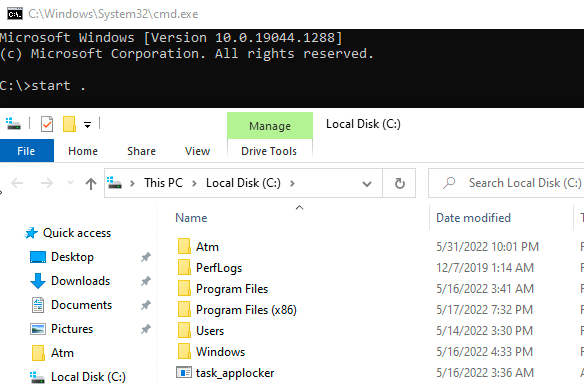Expand the chevron before This PC
The height and width of the screenshot is (384, 584).
click(132, 183)
